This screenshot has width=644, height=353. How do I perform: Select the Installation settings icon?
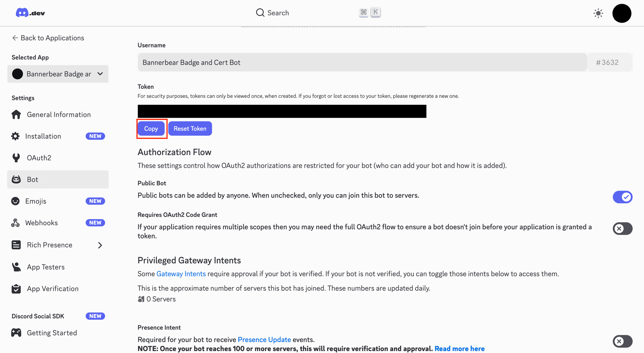point(15,136)
